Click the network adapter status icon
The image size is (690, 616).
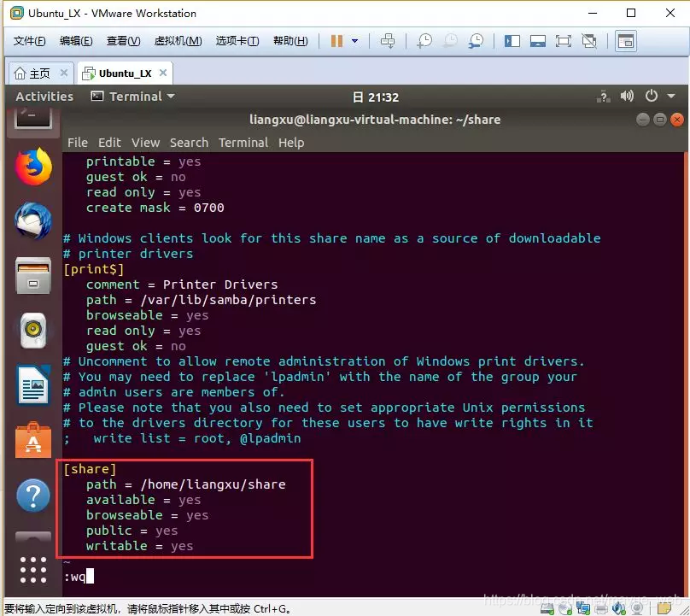click(583, 608)
